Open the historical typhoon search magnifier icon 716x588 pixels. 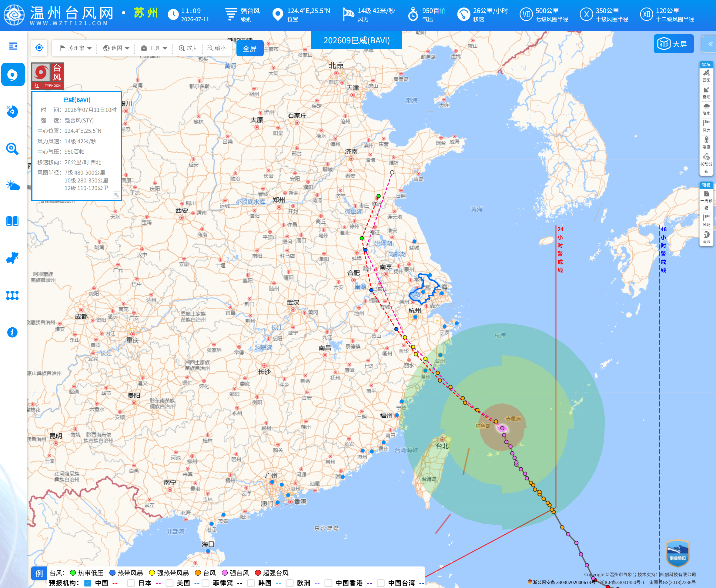tap(12, 149)
